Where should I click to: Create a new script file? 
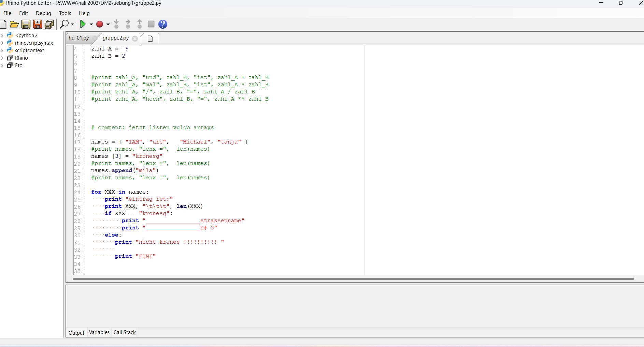(4, 24)
